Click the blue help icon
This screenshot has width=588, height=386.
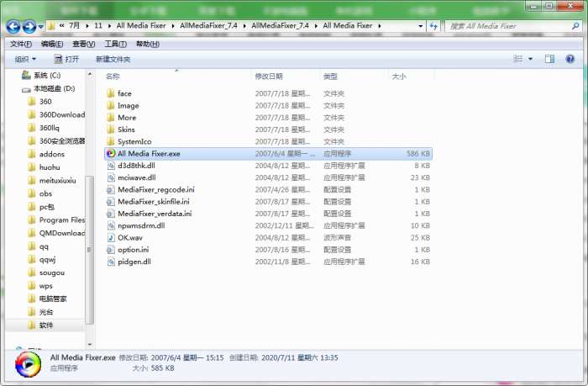(570, 59)
